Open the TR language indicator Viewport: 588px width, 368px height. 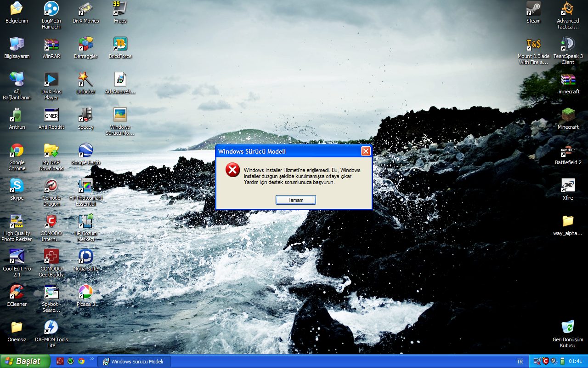point(520,362)
